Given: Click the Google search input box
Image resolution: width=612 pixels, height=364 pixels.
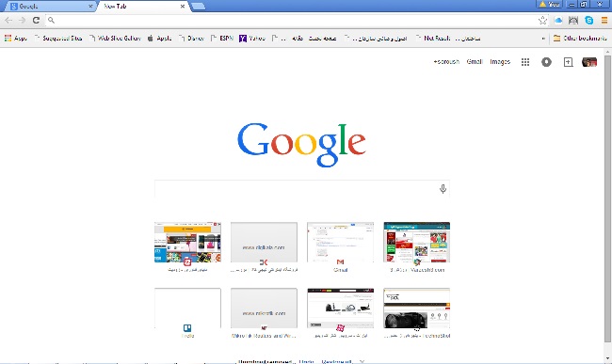Looking at the screenshot, I should click(x=297, y=189).
